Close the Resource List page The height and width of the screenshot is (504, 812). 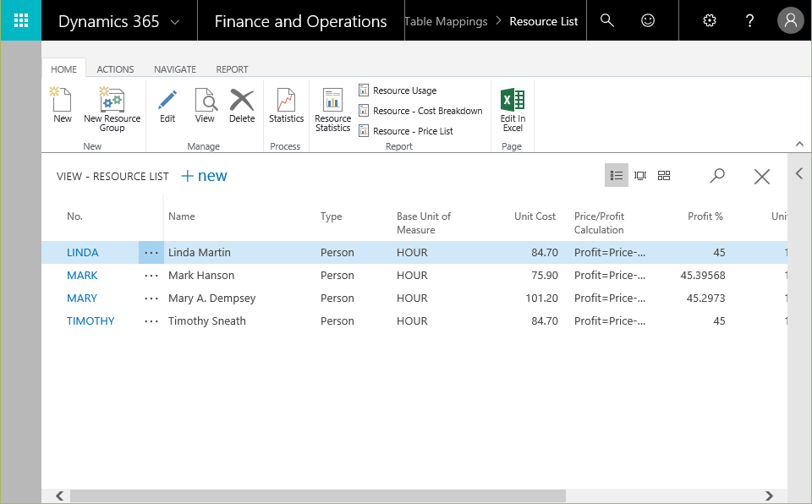click(x=762, y=176)
